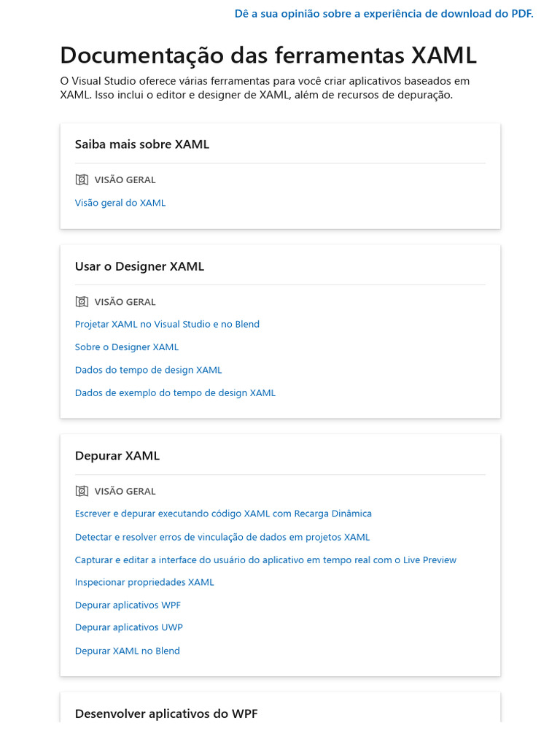Open Depurar aplicativos WPF
The height and width of the screenshot is (747, 560).
[128, 605]
